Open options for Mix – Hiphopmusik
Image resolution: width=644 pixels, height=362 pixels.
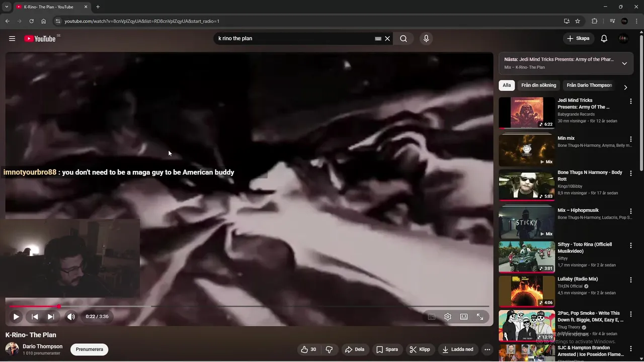click(x=631, y=211)
